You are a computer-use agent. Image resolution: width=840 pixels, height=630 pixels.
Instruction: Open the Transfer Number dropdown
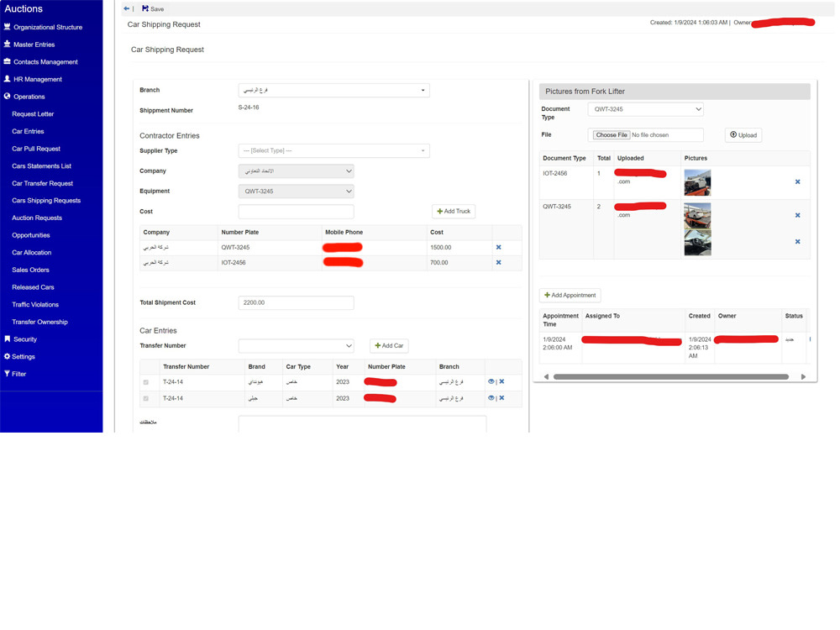pos(296,346)
